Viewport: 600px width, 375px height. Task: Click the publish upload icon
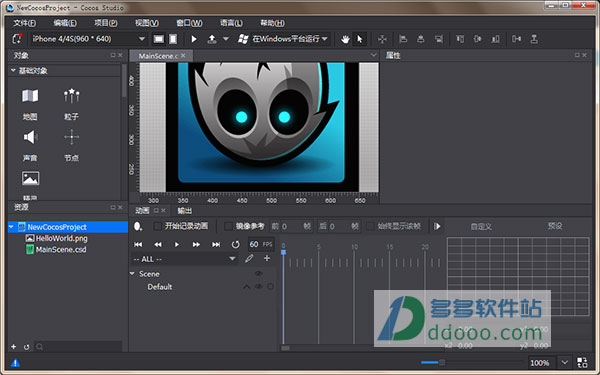[212, 39]
